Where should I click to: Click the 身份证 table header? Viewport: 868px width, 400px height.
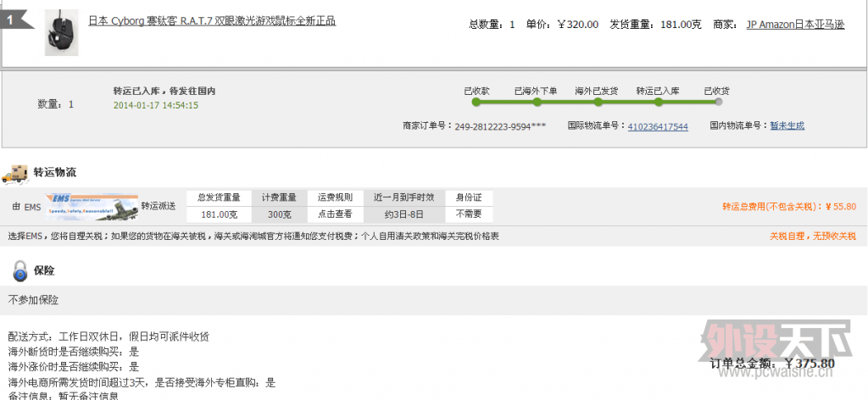[x=469, y=197]
